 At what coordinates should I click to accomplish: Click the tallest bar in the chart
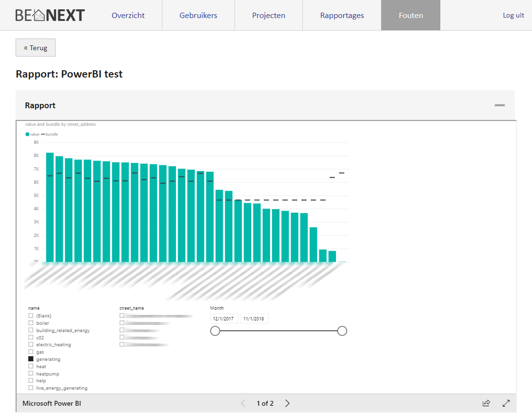click(x=50, y=207)
